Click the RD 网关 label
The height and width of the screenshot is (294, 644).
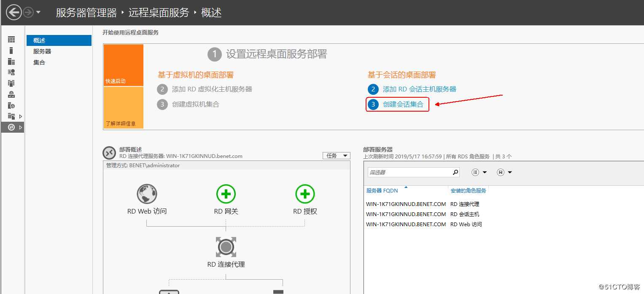(x=226, y=211)
